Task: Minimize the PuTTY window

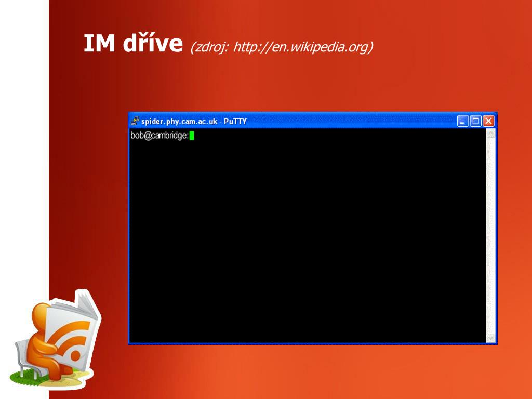Action: pyautogui.click(x=462, y=121)
